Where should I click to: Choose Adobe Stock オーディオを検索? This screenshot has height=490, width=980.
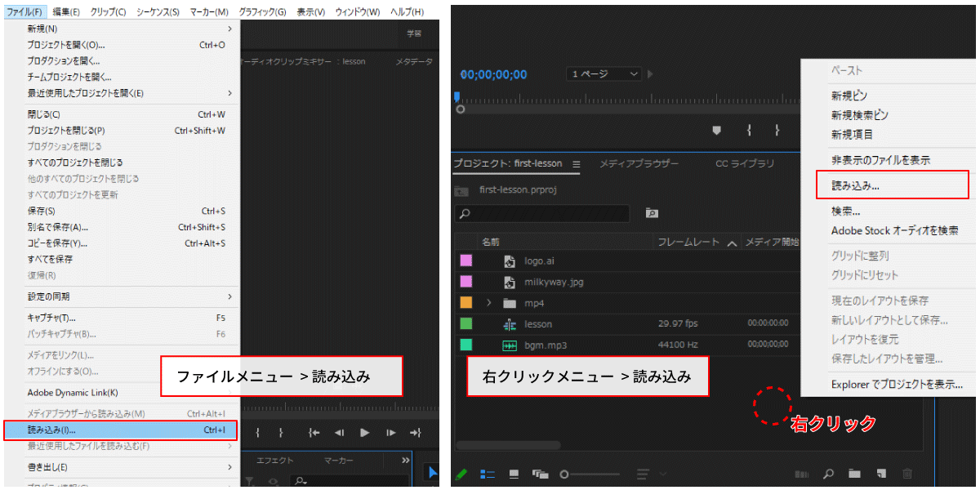pyautogui.click(x=894, y=231)
